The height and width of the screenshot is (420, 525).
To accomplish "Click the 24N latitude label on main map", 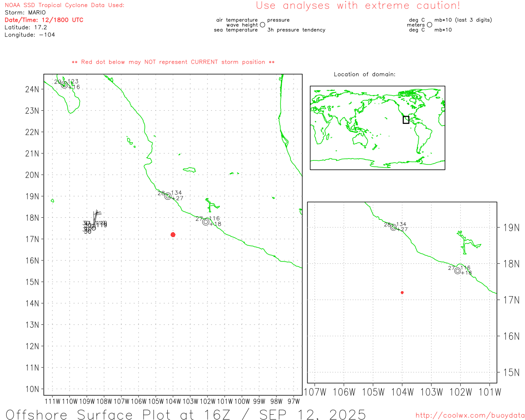I will (32, 89).
